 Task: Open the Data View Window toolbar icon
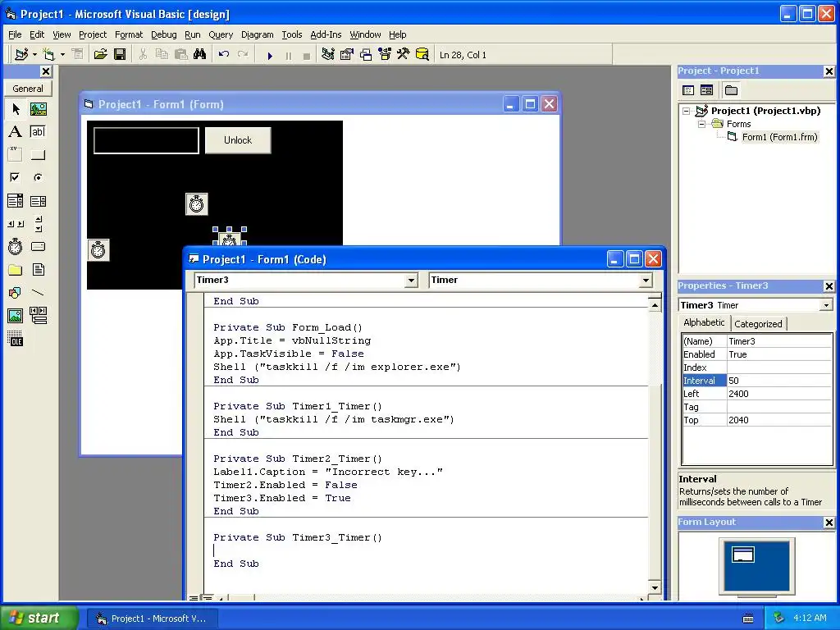click(x=422, y=55)
